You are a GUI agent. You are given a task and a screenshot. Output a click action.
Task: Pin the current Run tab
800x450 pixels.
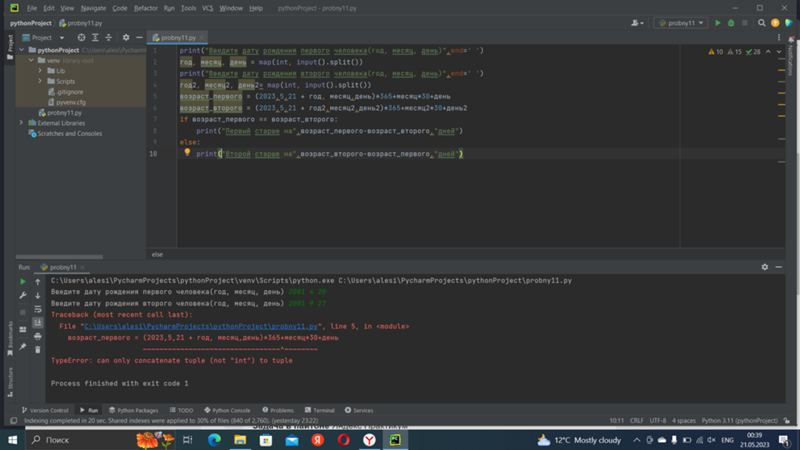(23, 347)
